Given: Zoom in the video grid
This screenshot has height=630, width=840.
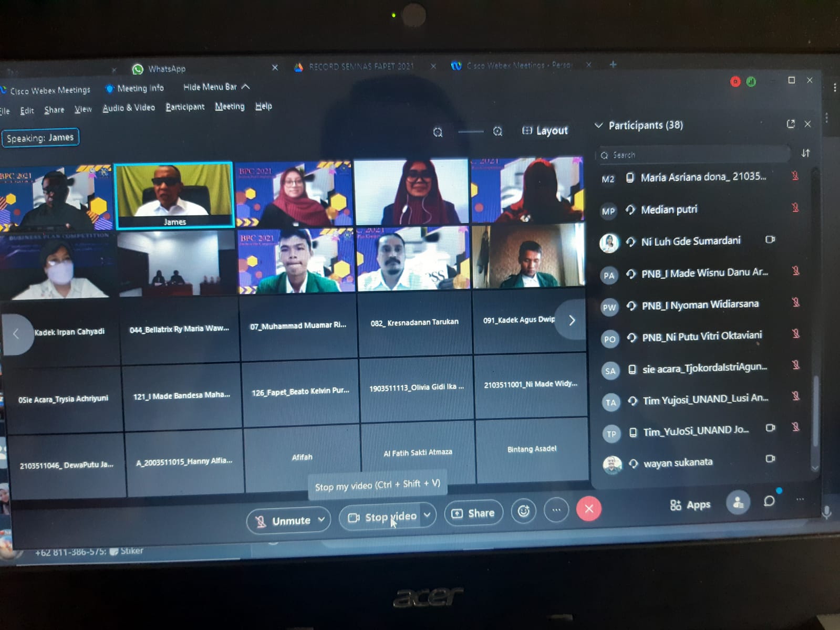Looking at the screenshot, I should click(x=497, y=131).
